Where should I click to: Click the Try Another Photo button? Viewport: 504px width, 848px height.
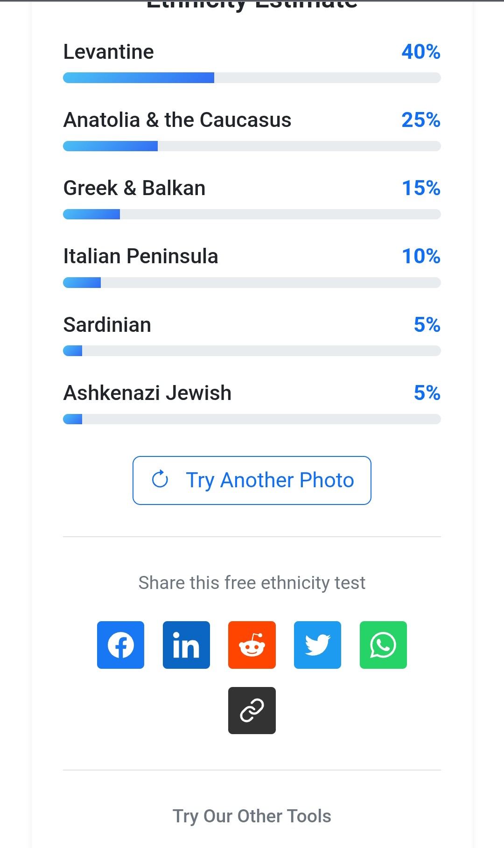[x=252, y=480]
